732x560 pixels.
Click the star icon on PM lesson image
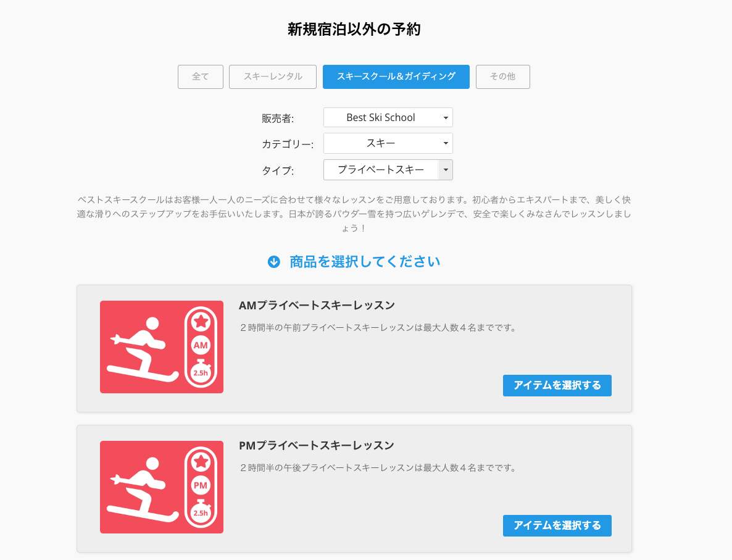tap(201, 461)
